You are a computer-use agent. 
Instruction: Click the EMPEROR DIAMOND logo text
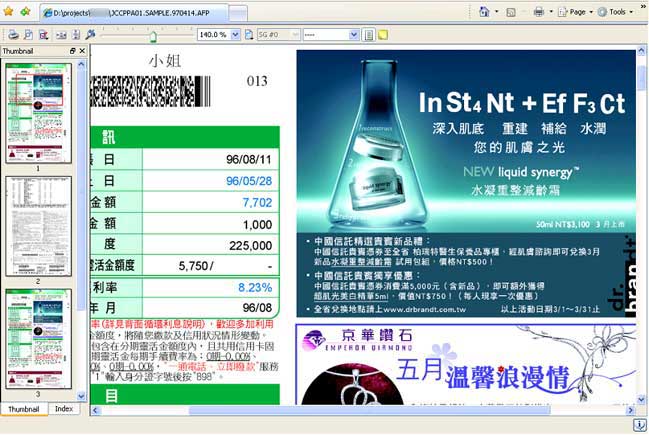click(x=369, y=347)
